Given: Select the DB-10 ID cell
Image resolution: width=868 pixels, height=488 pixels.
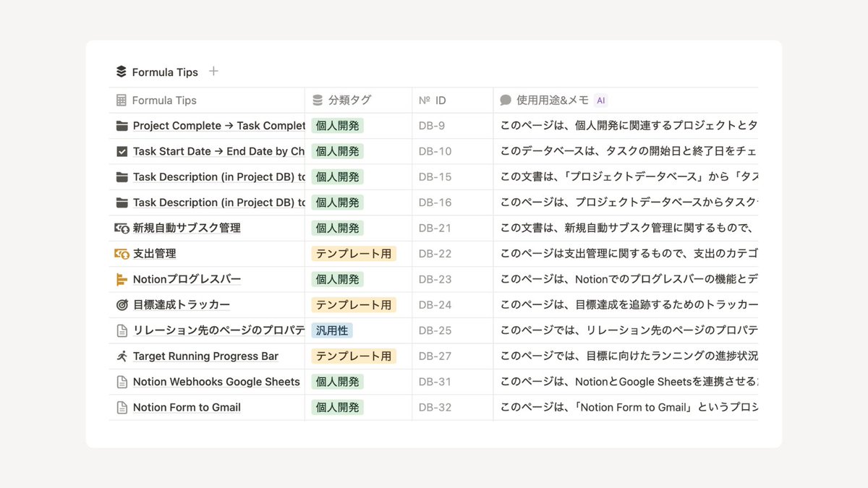Looking at the screenshot, I should click(453, 152).
